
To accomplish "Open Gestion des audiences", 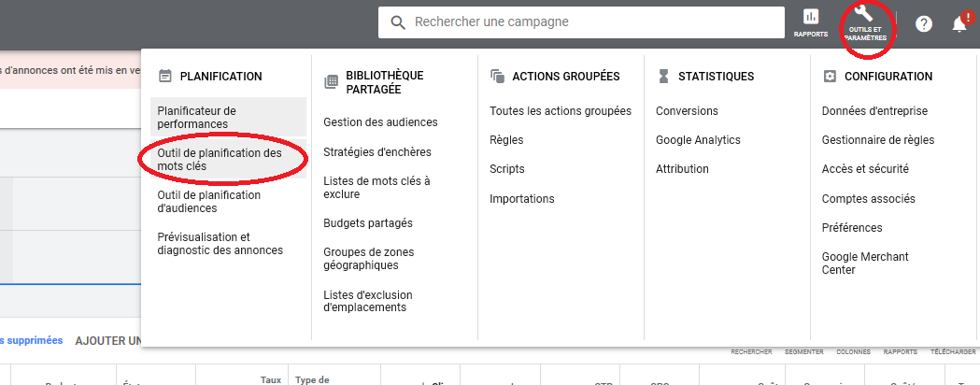I will point(380,122).
